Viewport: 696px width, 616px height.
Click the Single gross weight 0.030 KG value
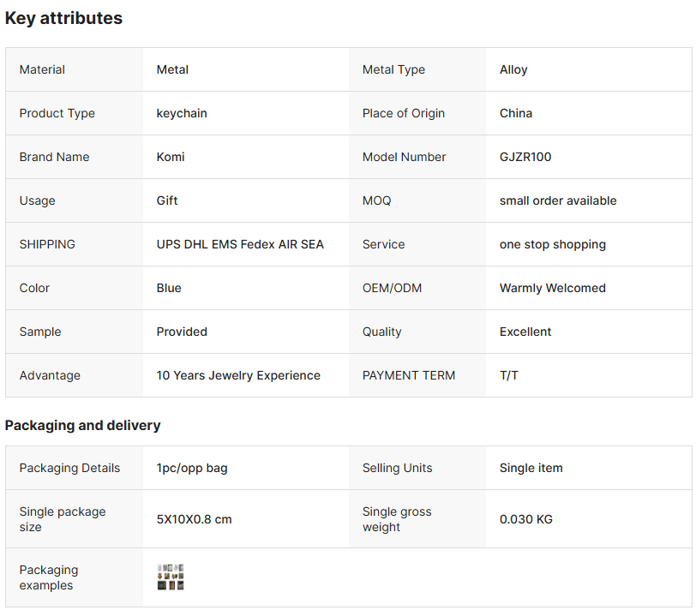pyautogui.click(x=526, y=519)
